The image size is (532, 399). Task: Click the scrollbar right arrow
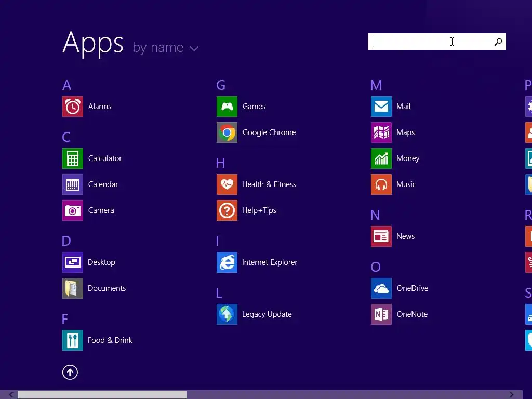point(511,395)
